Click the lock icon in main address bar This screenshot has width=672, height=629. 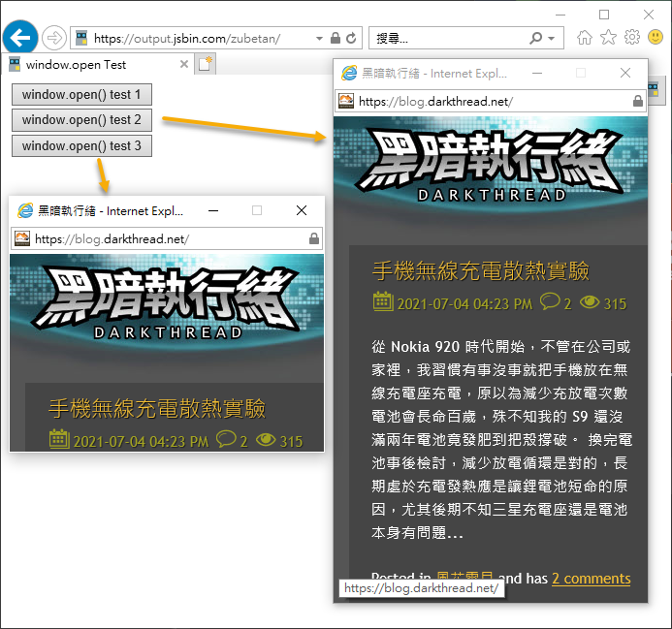point(336,39)
